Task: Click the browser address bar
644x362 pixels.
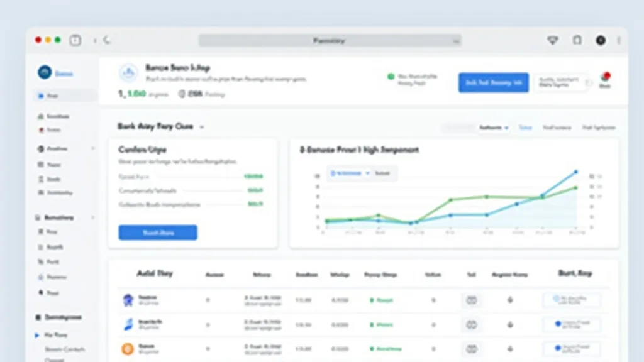Action: click(330, 40)
